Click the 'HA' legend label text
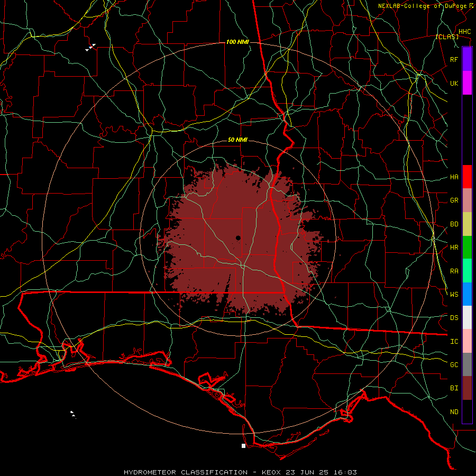Screen dimensions: 476x476 tap(454, 177)
